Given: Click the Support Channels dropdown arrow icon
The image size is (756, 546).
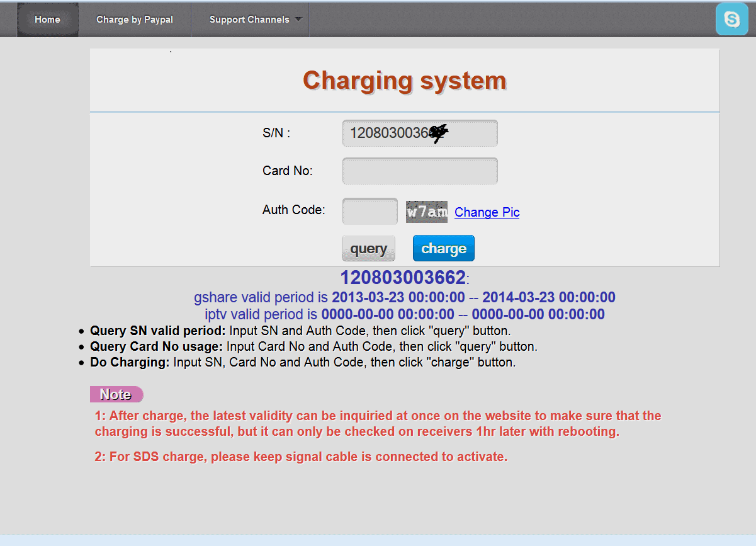Looking at the screenshot, I should (x=298, y=19).
